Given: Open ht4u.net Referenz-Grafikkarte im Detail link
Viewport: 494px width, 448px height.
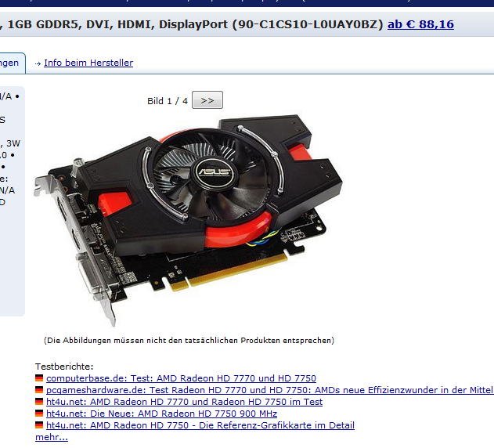Looking at the screenshot, I should (200, 425).
